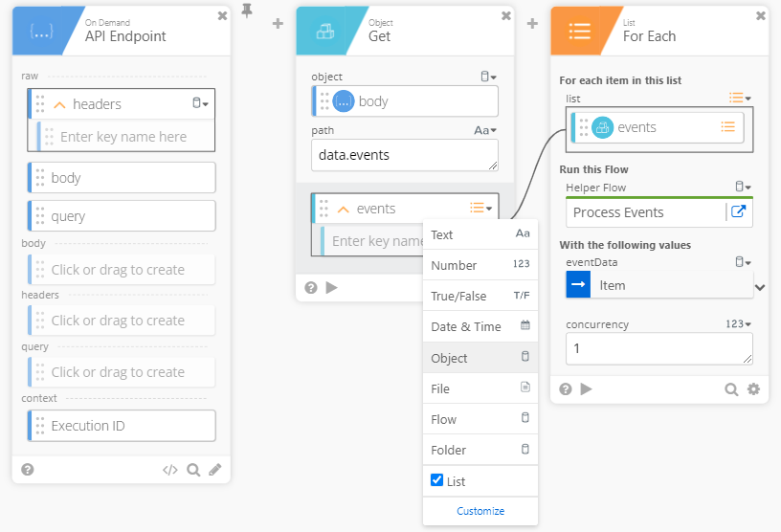The image size is (781, 532).
Task: Click the edit pencil icon in API Endpoint card
Action: pos(215,470)
